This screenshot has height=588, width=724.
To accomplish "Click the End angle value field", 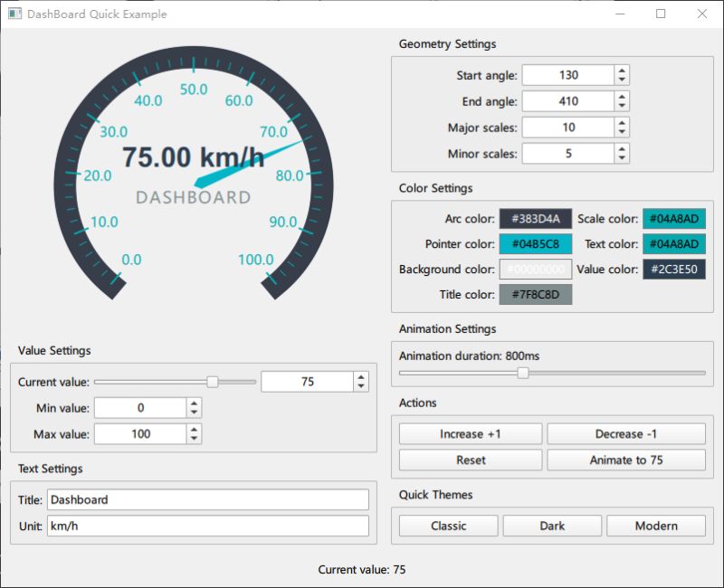I will [568, 101].
